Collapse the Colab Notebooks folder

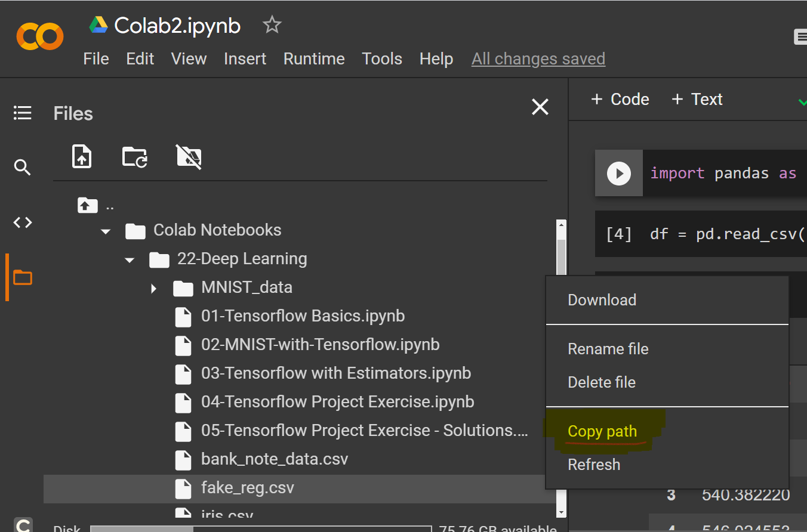click(106, 230)
